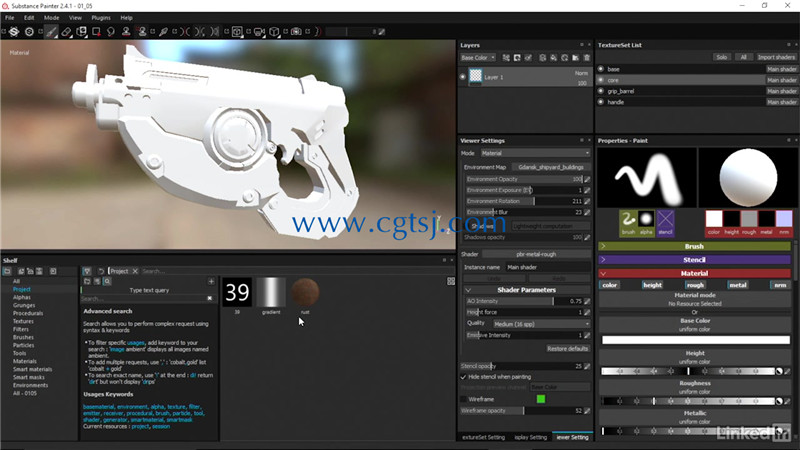
Task: Click the white Base Color swatch
Action: coord(695,340)
